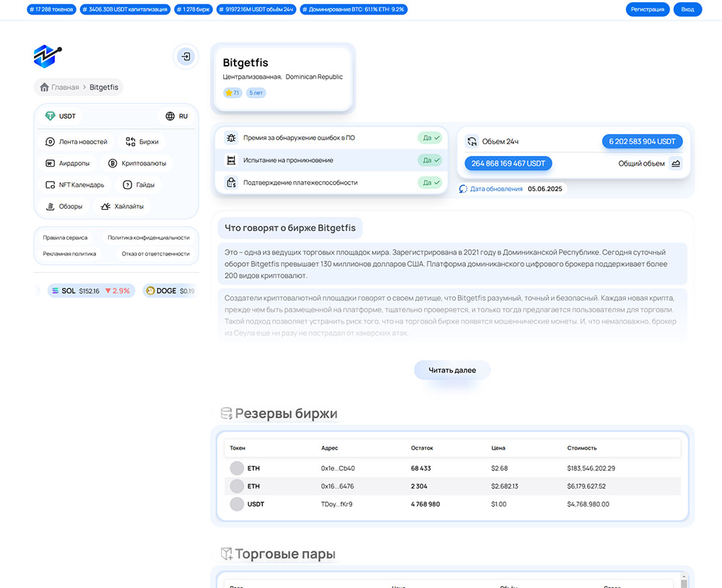Open the Биржи menu item
This screenshot has width=722, height=588.
[x=142, y=142]
